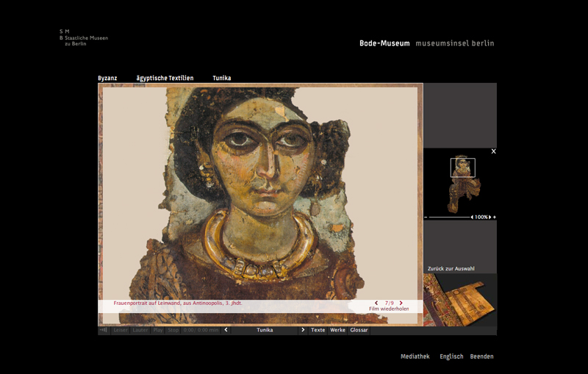This screenshot has width=588, height=374.
Task: Zoom out with the minus icon
Action: (x=426, y=217)
